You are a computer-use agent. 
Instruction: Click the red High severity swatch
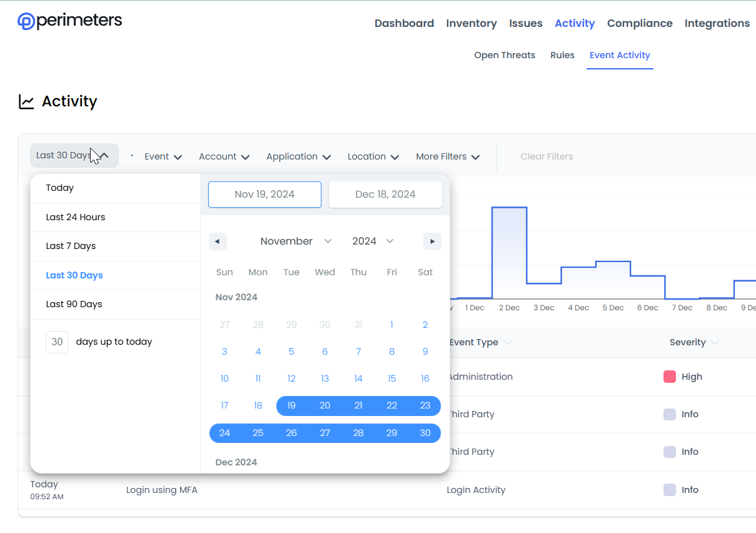[x=670, y=377]
